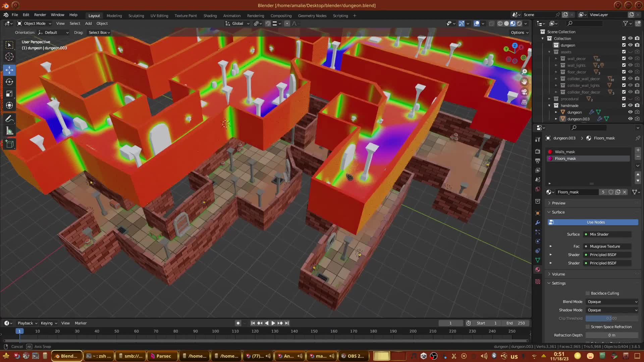Open the Modifier properties wrench tab
Image resolution: width=644 pixels, height=362 pixels.
538,223
